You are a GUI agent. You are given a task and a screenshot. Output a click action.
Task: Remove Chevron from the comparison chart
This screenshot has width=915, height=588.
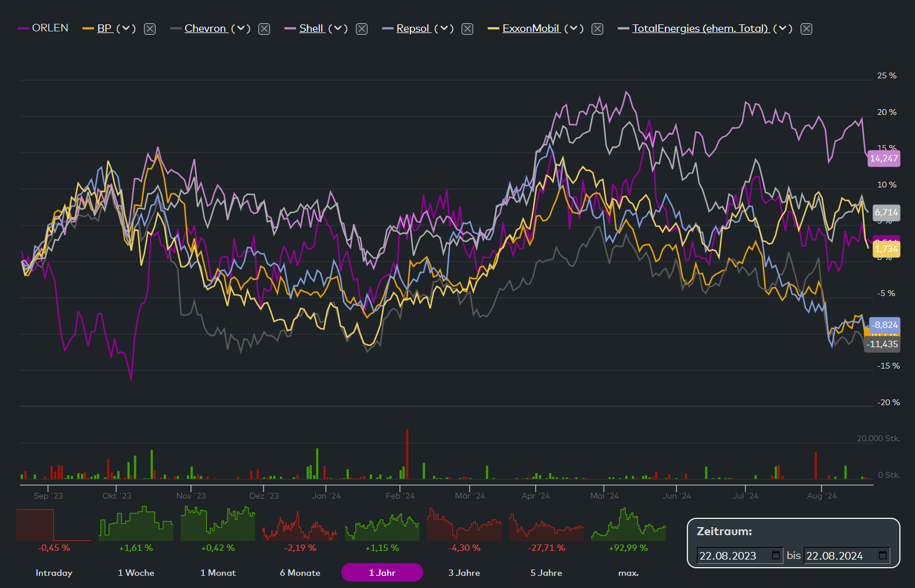coord(264,29)
